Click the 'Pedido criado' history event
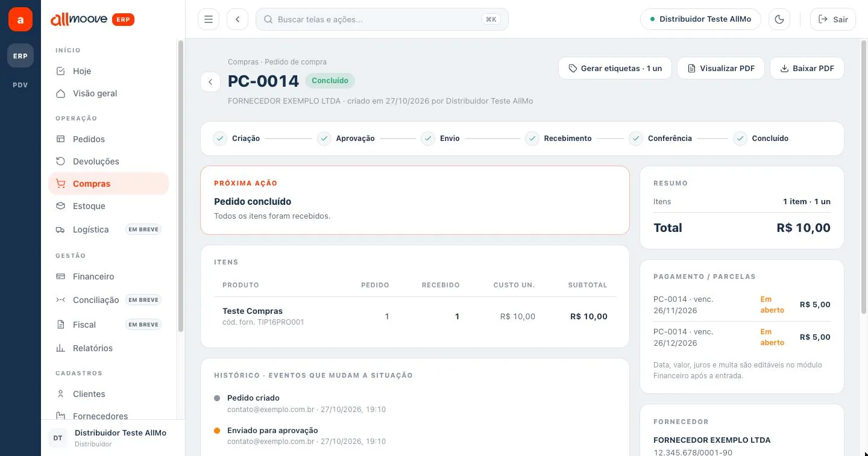Viewport: 868px width, 456px height. [253, 398]
